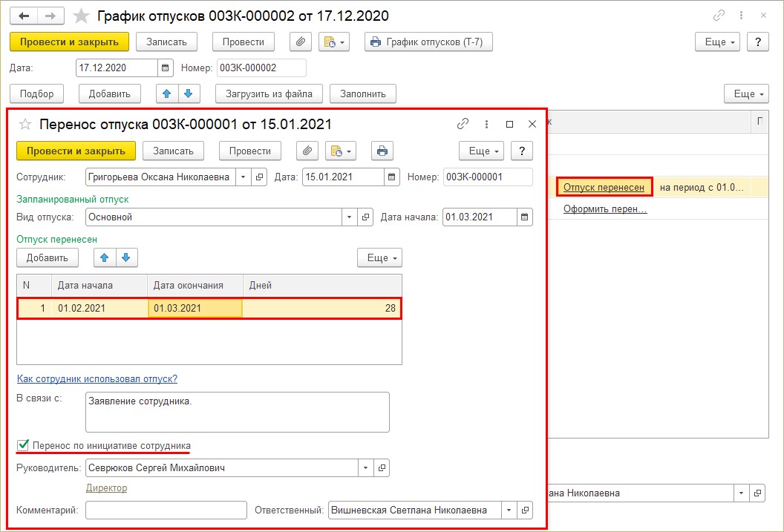Click Дата окончания column header

[195, 285]
